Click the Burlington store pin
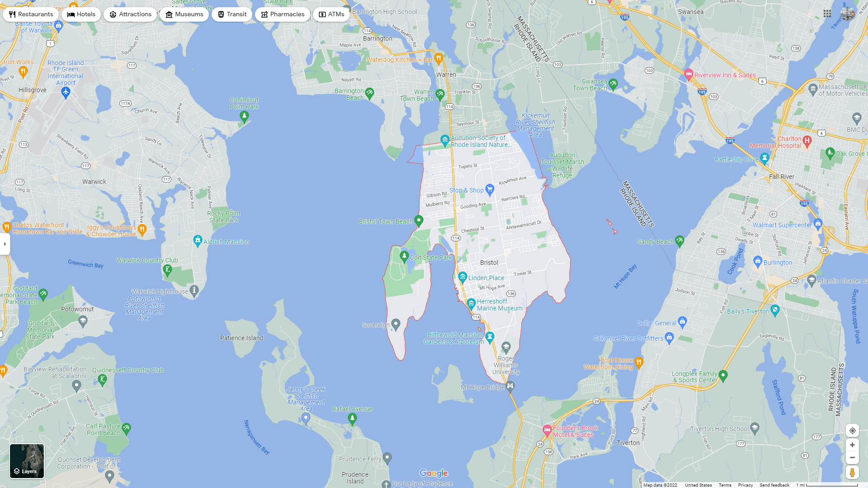868x488 pixels. point(758,261)
